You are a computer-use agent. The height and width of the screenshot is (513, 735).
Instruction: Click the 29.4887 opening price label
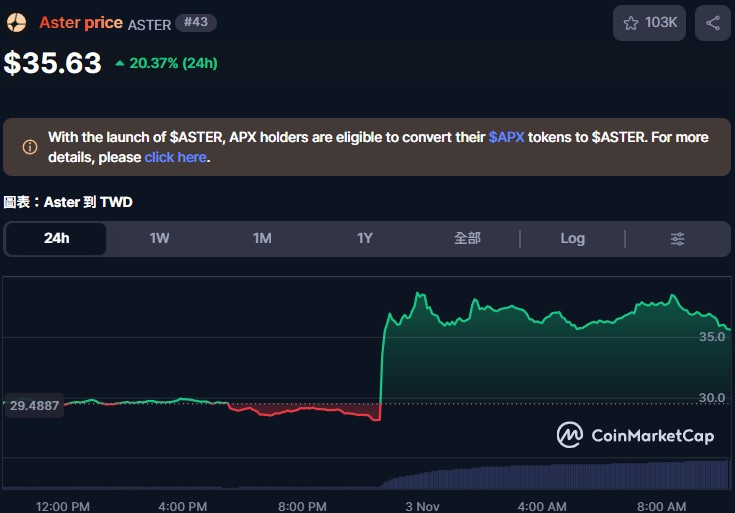pyautogui.click(x=34, y=405)
